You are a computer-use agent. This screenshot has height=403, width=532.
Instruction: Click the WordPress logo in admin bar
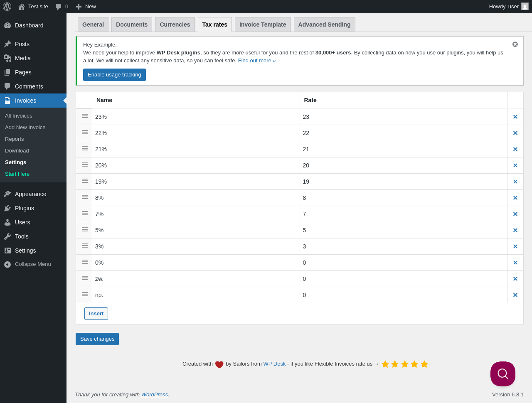click(7, 7)
